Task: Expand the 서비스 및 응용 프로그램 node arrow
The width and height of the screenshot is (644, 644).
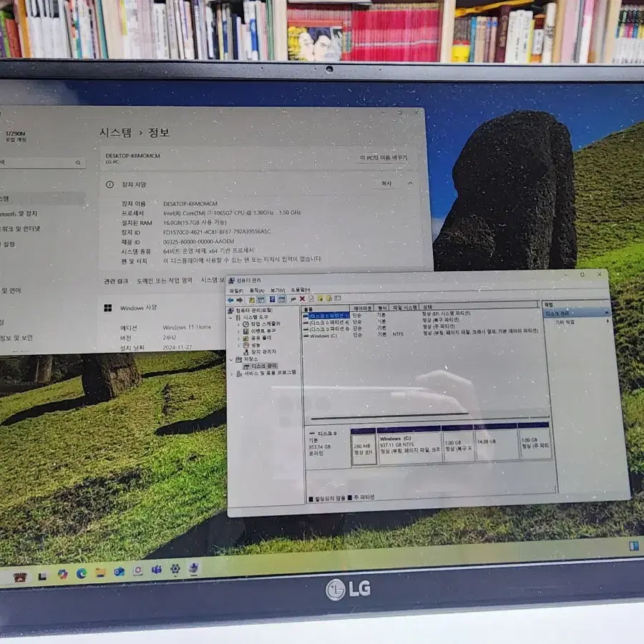Action: 232,374
